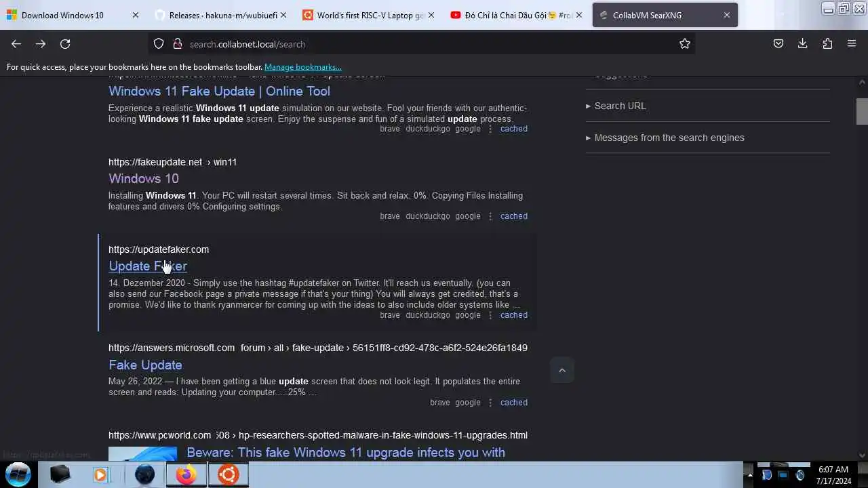Open the media player taskbar icon
Viewport: 868px width, 488px height.
pos(102,474)
